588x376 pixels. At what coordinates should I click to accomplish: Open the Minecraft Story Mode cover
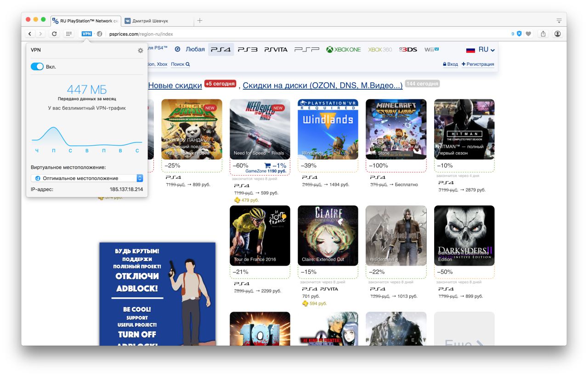pyautogui.click(x=396, y=129)
